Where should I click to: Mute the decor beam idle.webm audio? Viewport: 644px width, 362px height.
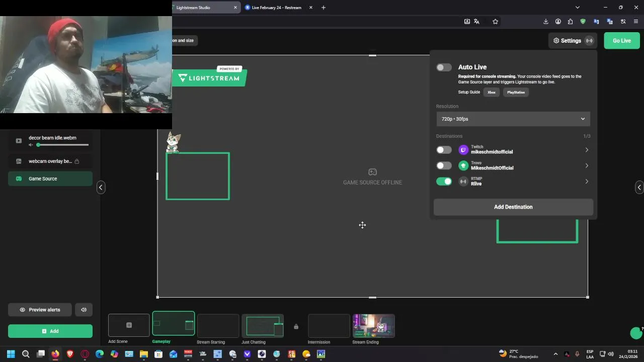pos(31,145)
